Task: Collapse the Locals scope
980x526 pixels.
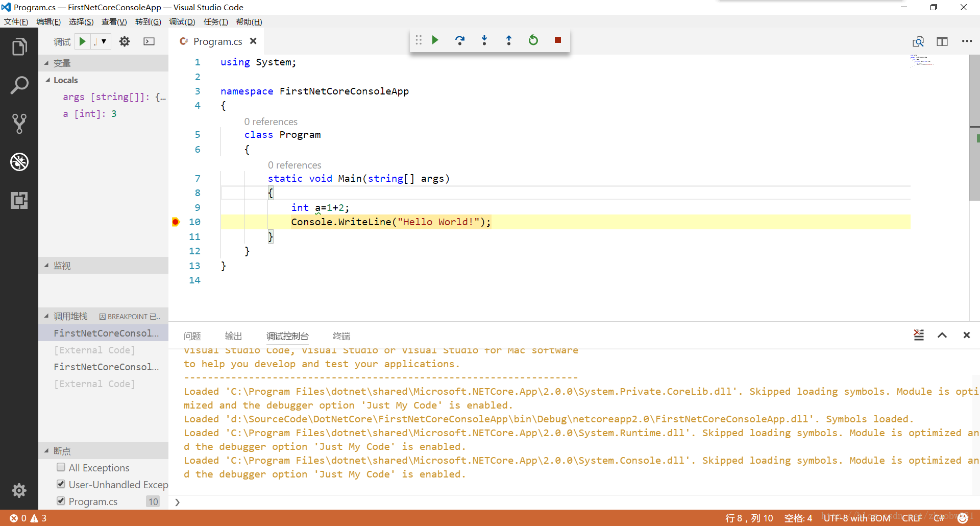Action: point(103,80)
